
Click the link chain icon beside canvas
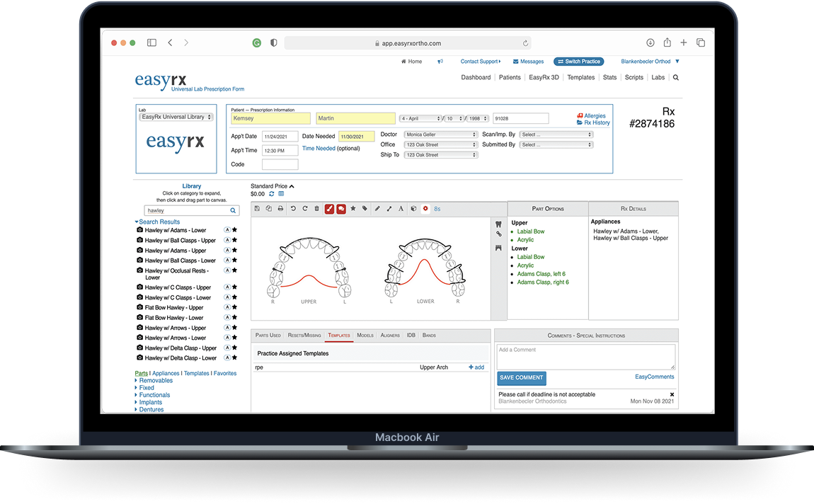498,234
